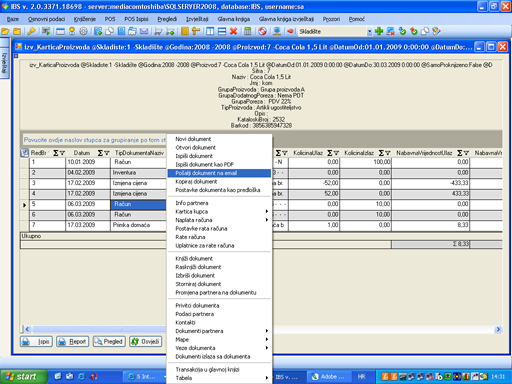Viewport: 512px width, 384px height.
Task: Click the envelope mail toolbar icon
Action: tap(144, 31)
